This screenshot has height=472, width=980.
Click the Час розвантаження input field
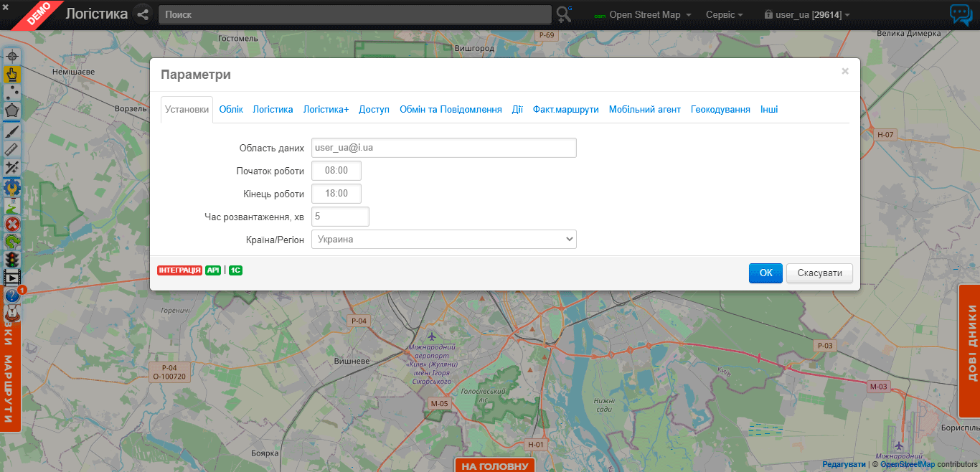click(x=340, y=217)
